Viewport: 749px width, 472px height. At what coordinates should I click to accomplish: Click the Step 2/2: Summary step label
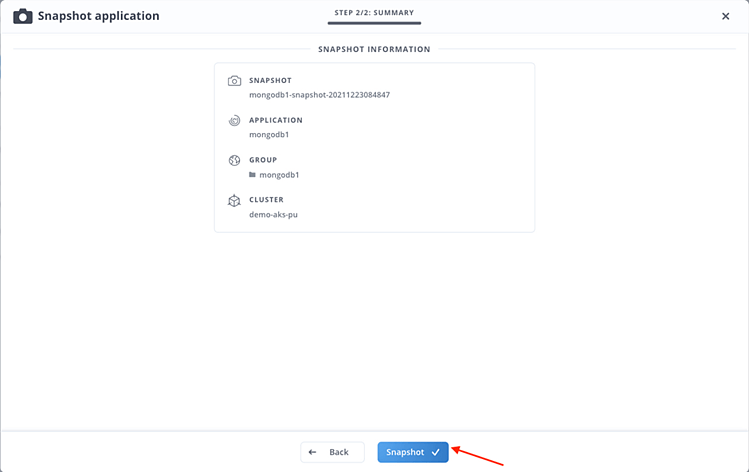point(374,13)
